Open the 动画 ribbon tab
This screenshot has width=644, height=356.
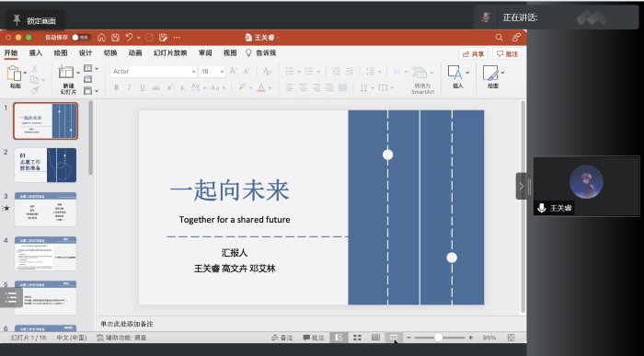coord(135,53)
